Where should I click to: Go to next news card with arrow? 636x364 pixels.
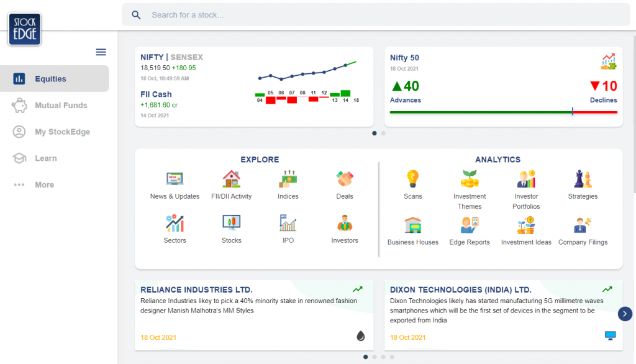[625, 314]
